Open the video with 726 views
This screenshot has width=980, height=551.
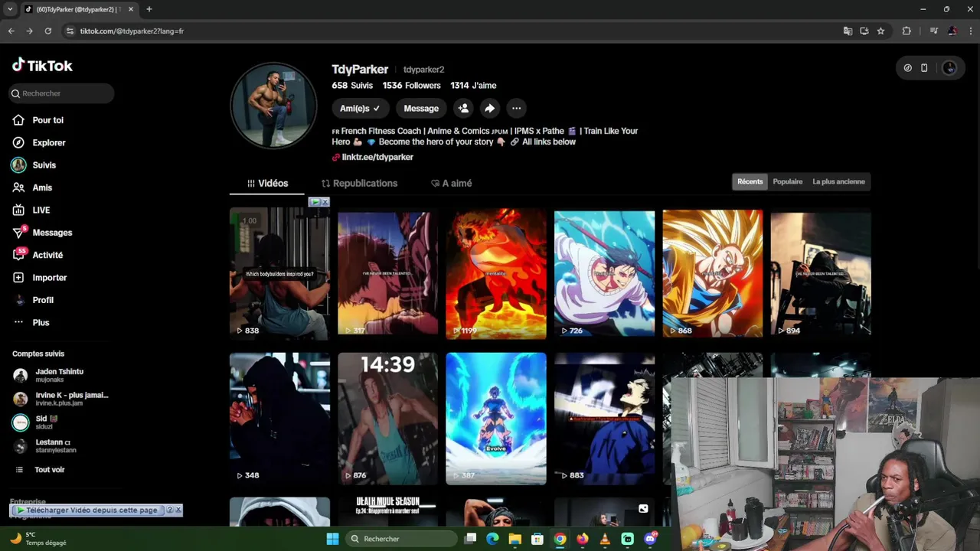click(604, 274)
